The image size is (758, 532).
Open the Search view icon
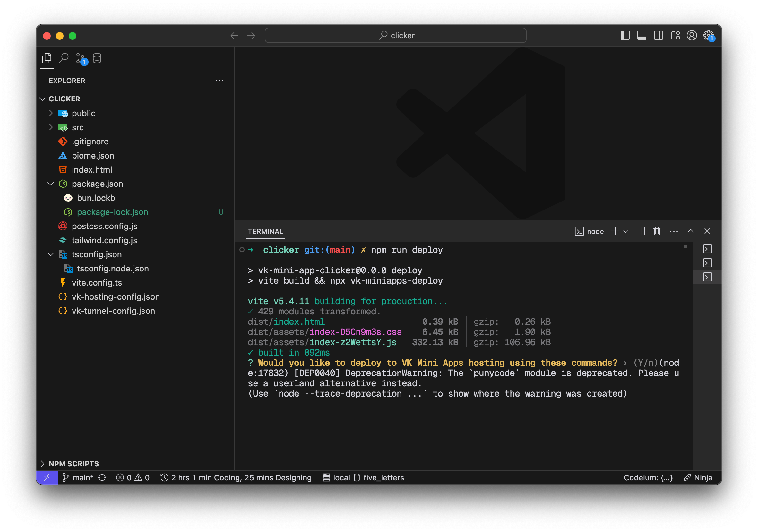coord(64,58)
